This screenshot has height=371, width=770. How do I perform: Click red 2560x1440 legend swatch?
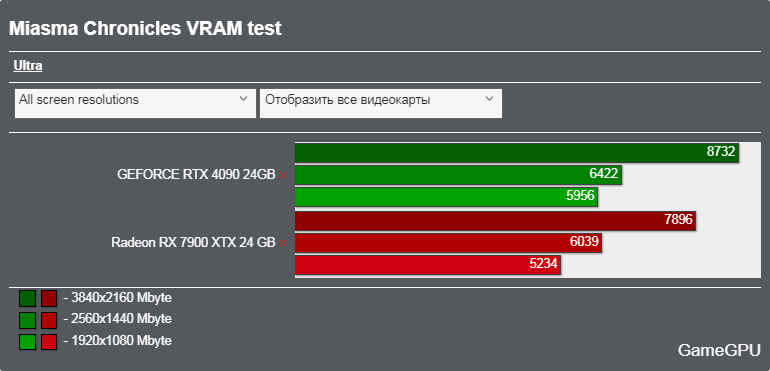(x=49, y=320)
